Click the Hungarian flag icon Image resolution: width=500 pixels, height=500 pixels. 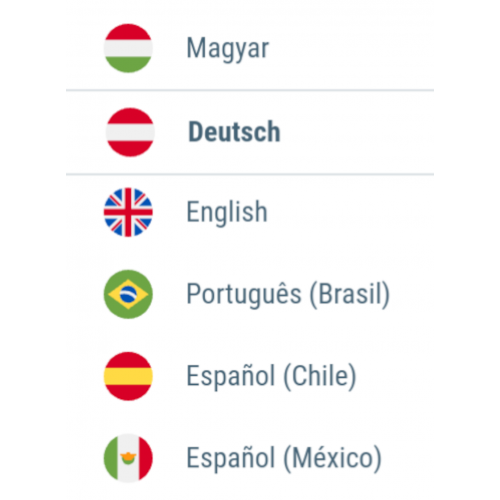(128, 48)
